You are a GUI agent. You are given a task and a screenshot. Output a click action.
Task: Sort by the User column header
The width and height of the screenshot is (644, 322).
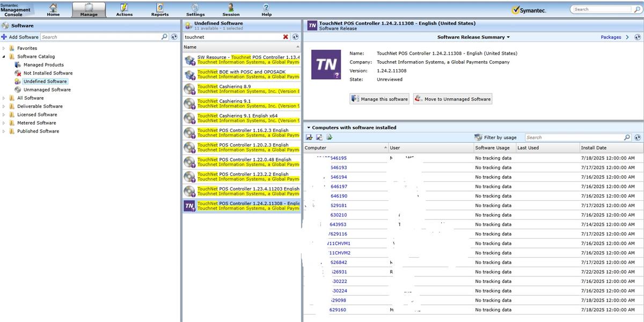(x=431, y=148)
